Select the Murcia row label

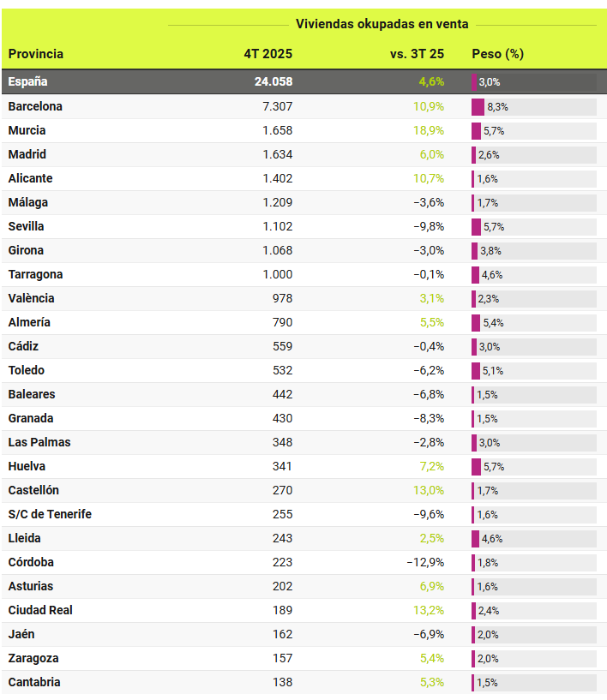[27, 131]
